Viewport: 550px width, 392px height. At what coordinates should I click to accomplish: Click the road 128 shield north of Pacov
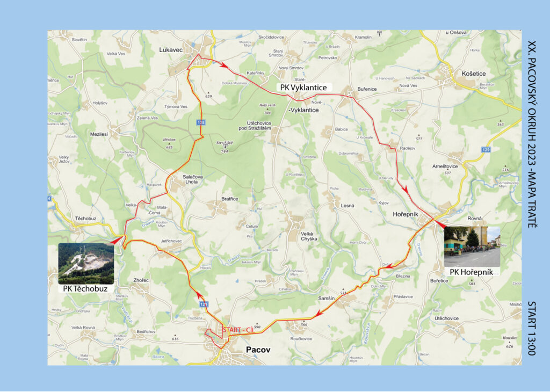click(204, 304)
